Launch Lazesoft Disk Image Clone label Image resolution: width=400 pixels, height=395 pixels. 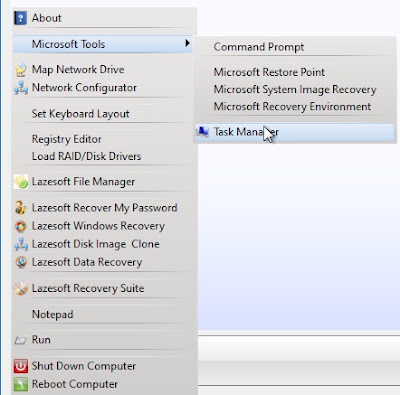click(96, 244)
